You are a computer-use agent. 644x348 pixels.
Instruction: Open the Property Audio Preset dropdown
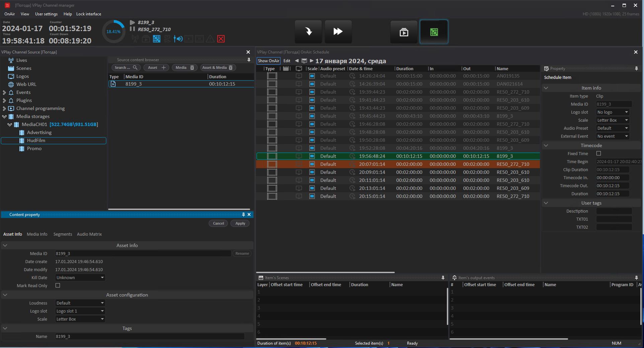pyautogui.click(x=613, y=128)
